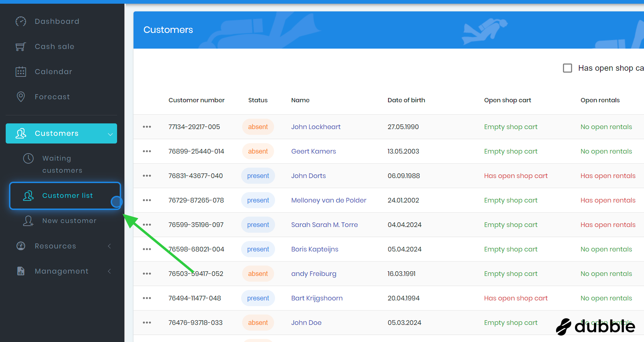Click the Forecast location pin icon

[x=21, y=97]
